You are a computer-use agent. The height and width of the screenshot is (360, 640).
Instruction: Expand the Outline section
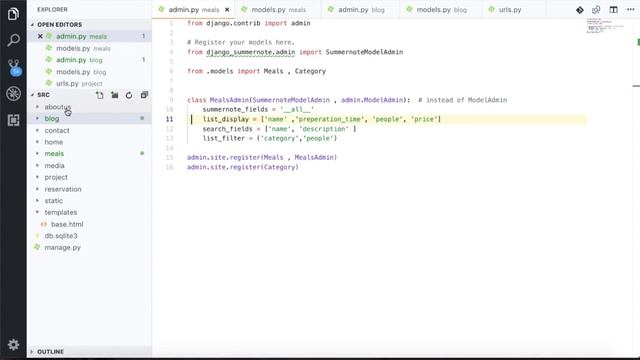pyautogui.click(x=90, y=351)
